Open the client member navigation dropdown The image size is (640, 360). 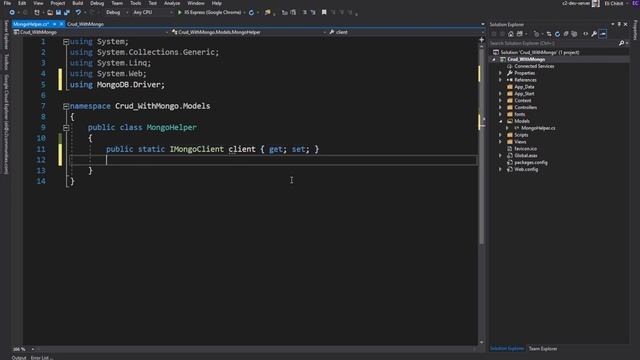pyautogui.click(x=407, y=32)
